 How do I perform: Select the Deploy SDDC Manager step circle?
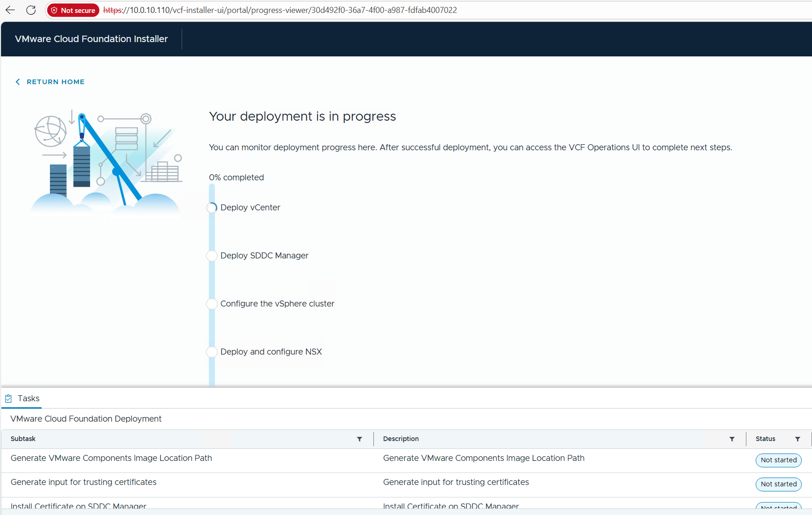pos(212,256)
